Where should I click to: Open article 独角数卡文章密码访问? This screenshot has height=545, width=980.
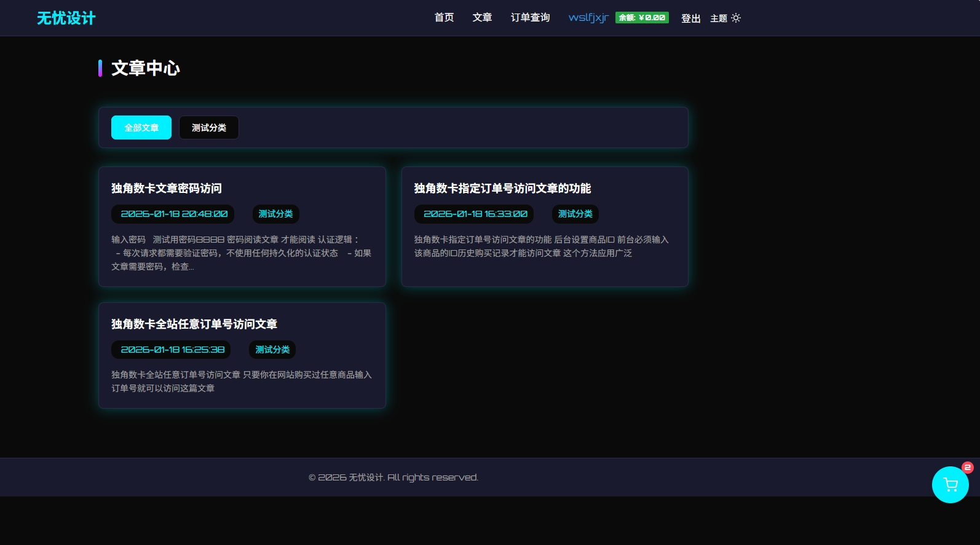[167, 189]
